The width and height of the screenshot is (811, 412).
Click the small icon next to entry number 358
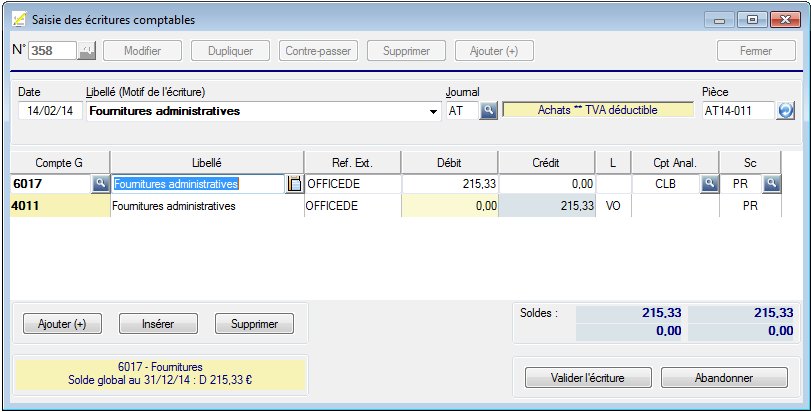87,51
